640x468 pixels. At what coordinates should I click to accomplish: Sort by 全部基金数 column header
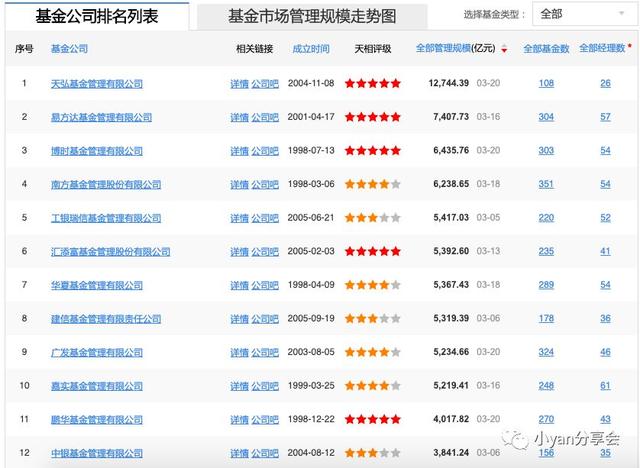click(x=546, y=49)
